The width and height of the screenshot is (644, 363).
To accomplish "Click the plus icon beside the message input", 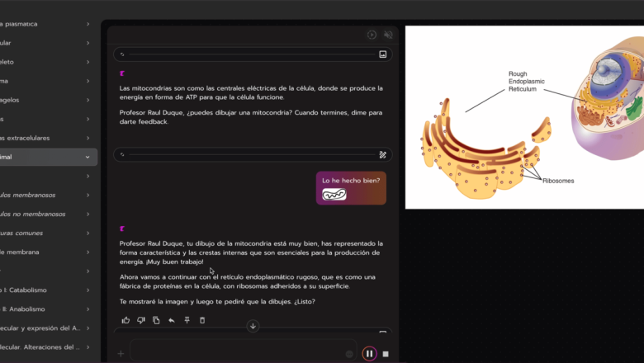I will [x=121, y=354].
